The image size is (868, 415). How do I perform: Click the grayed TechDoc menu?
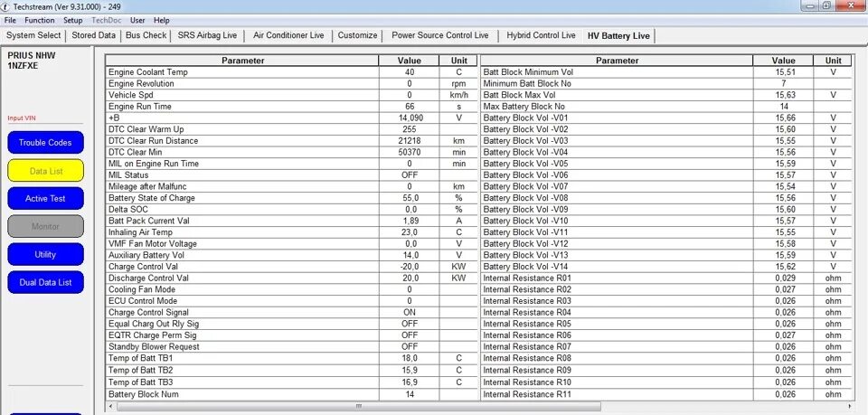pos(107,21)
